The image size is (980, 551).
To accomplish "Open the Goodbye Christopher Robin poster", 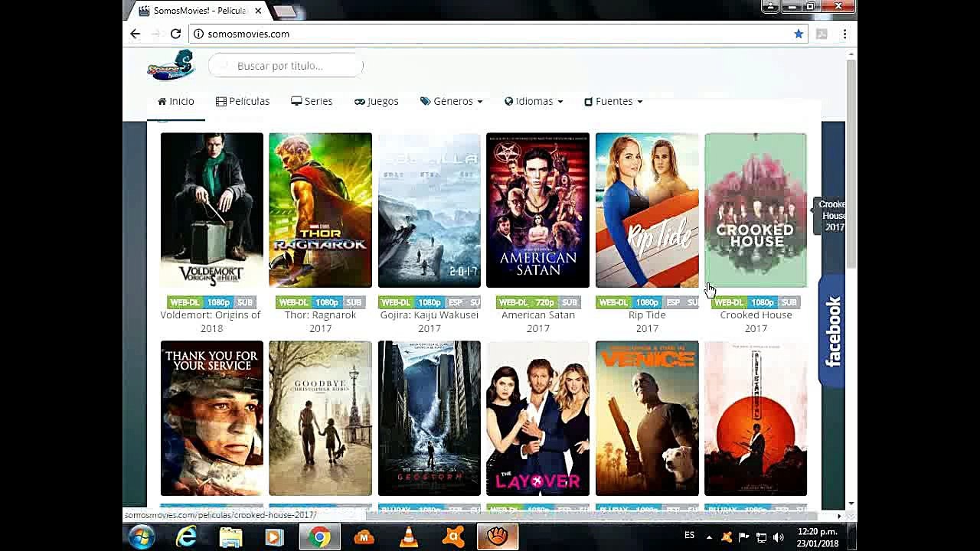I will click(320, 419).
